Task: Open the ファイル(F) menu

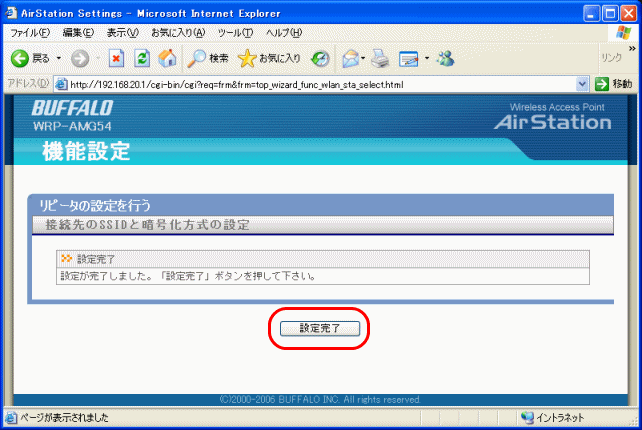Action: tap(30, 33)
